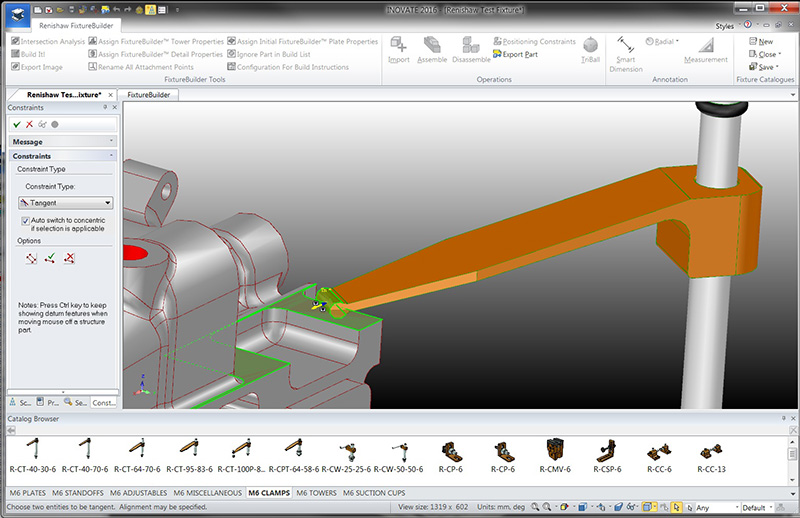Toggle the red-X alignment option icon
The image size is (800, 518).
click(69, 258)
